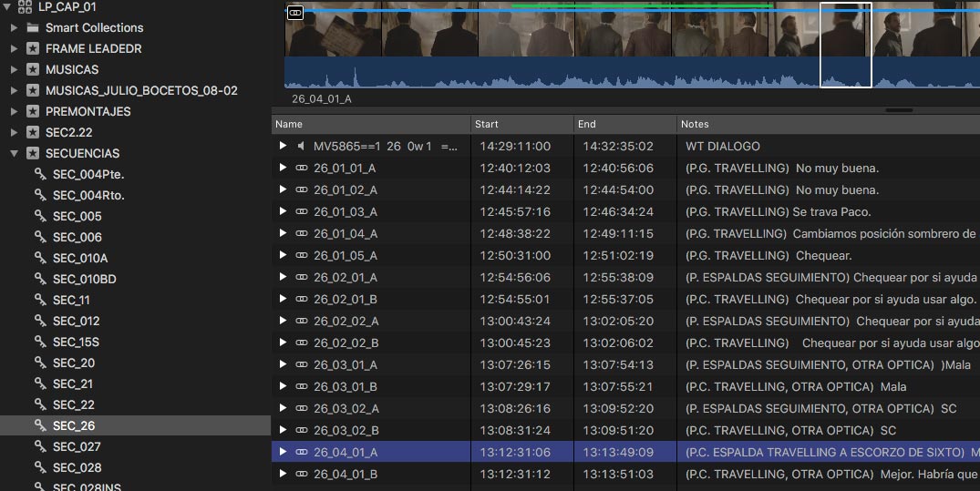Viewport: 980px width, 491px height.
Task: Click the multicam clip icon of 26_04_01_B
Action: [x=301, y=474]
